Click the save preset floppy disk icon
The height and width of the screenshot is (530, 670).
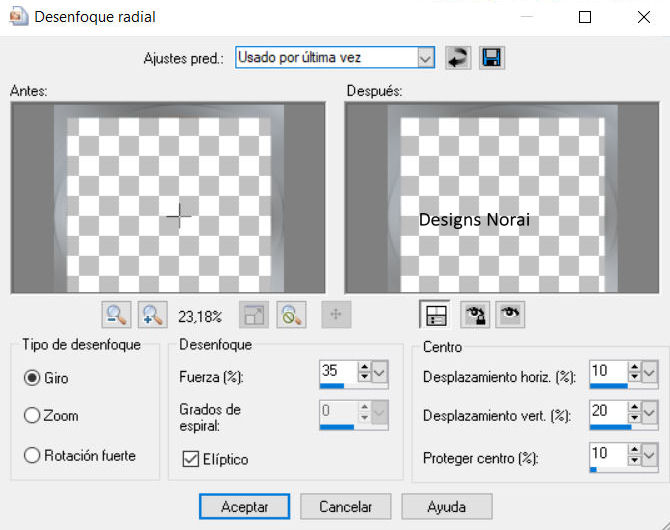click(x=491, y=58)
